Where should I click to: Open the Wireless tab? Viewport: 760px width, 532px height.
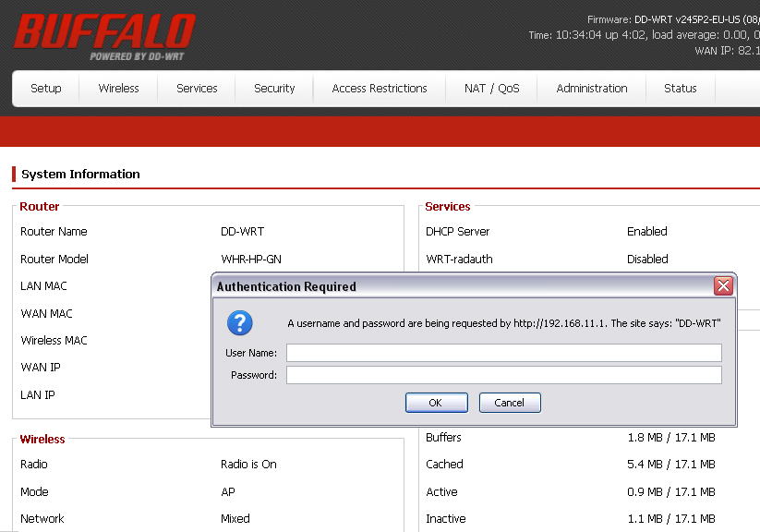pyautogui.click(x=119, y=89)
